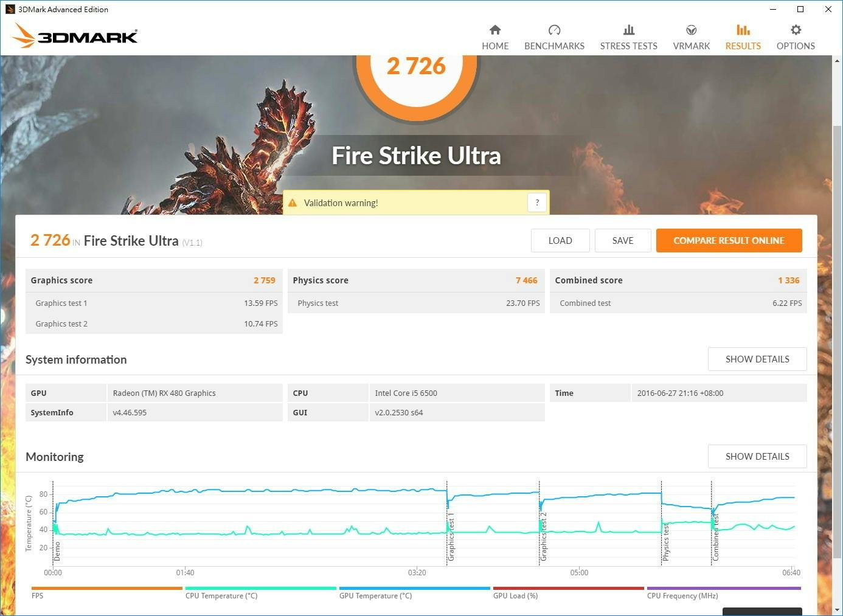
Task: Click Compare Result Online
Action: tap(729, 241)
